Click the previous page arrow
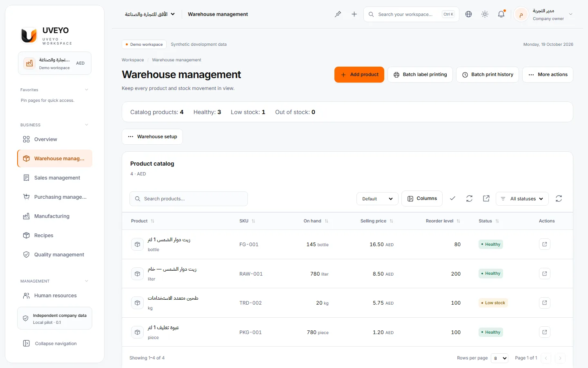This screenshot has height=368, width=588. pyautogui.click(x=546, y=358)
